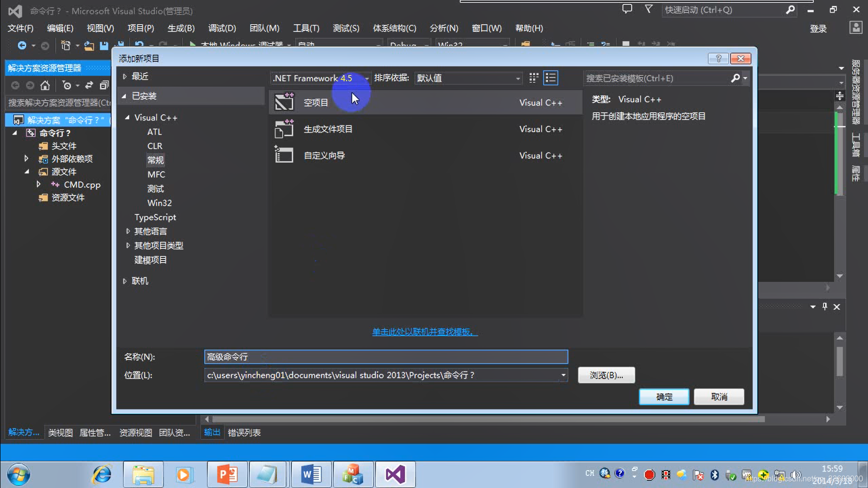Click the 确定 button
The height and width of the screenshot is (488, 868).
pos(664,397)
